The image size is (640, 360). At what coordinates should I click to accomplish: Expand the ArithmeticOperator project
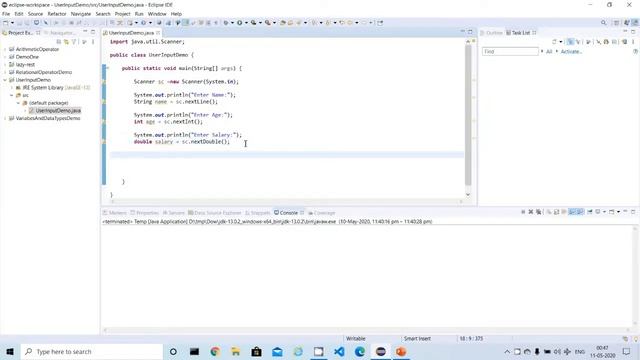[5, 49]
